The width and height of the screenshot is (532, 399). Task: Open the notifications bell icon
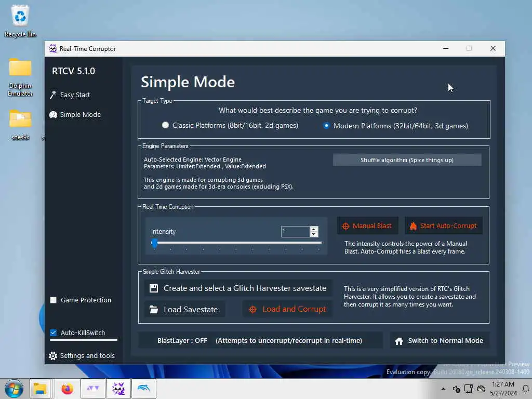(x=526, y=389)
